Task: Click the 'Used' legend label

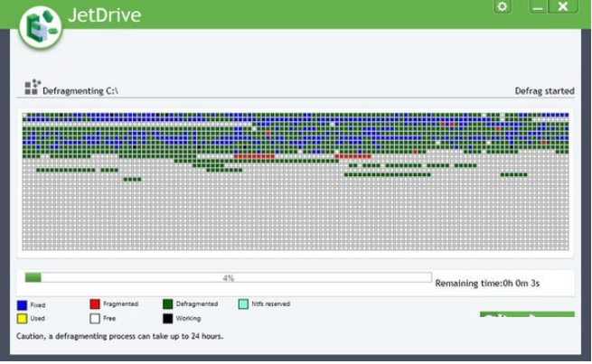Action: coord(37,318)
